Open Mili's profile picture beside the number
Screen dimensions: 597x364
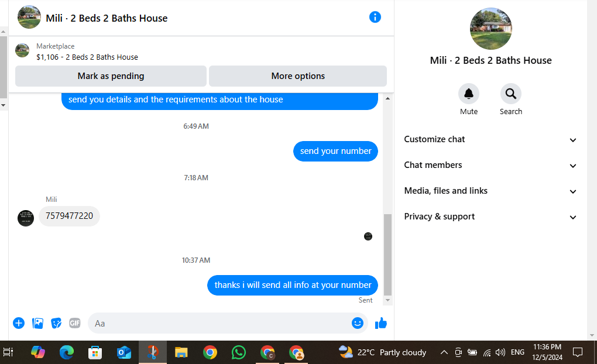coord(26,218)
